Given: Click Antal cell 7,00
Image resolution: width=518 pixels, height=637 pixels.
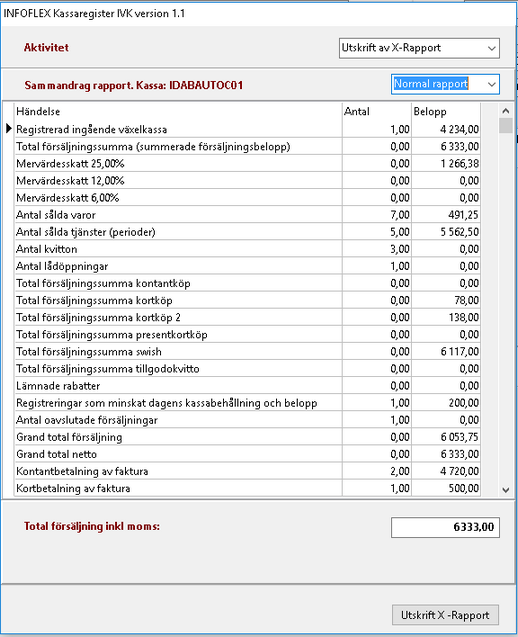Looking at the screenshot, I should 377,214.
